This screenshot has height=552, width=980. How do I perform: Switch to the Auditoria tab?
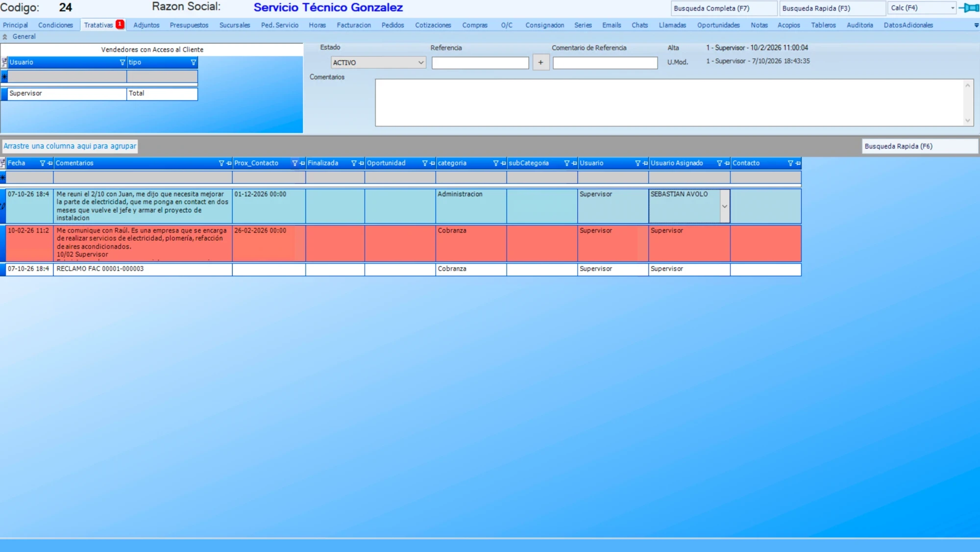[860, 25]
